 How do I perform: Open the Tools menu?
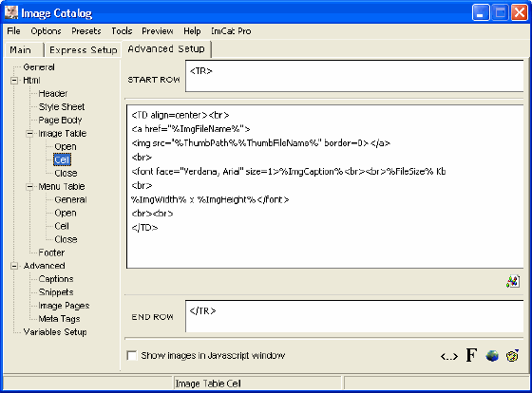coord(122,31)
